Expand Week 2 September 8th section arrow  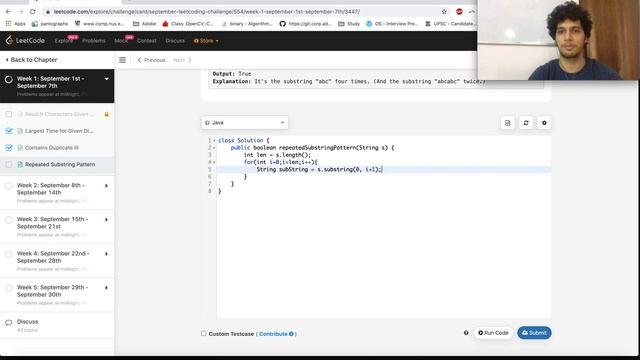pyautogui.click(x=107, y=186)
